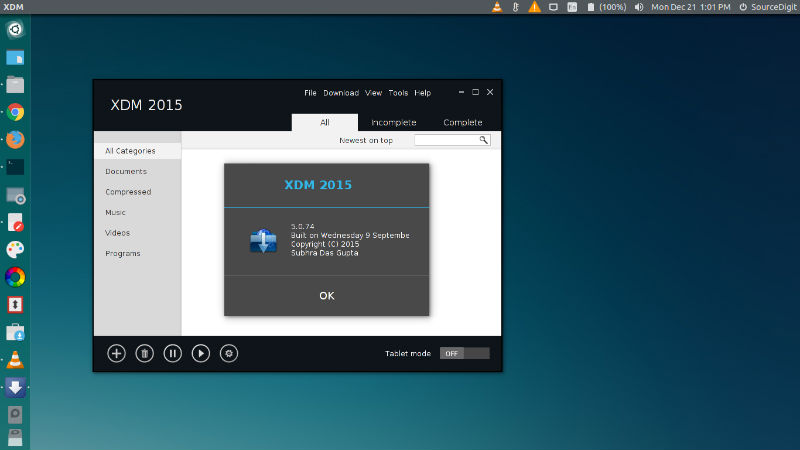
Task: Select Videos category
Action: coord(117,233)
